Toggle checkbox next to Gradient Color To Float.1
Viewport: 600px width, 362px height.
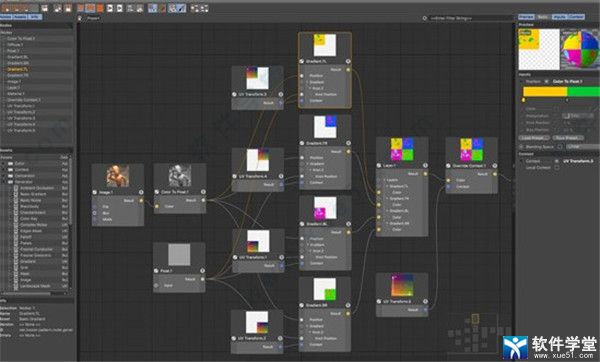(x=546, y=82)
